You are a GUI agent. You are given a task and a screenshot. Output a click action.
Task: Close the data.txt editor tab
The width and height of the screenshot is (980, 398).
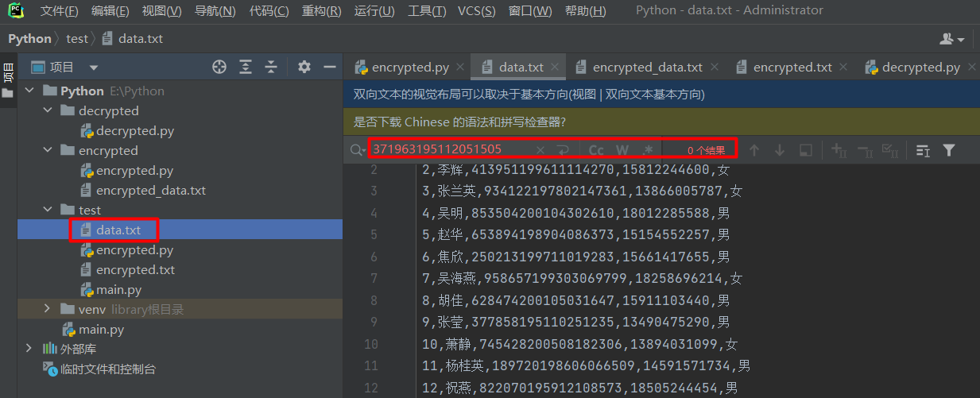[556, 68]
